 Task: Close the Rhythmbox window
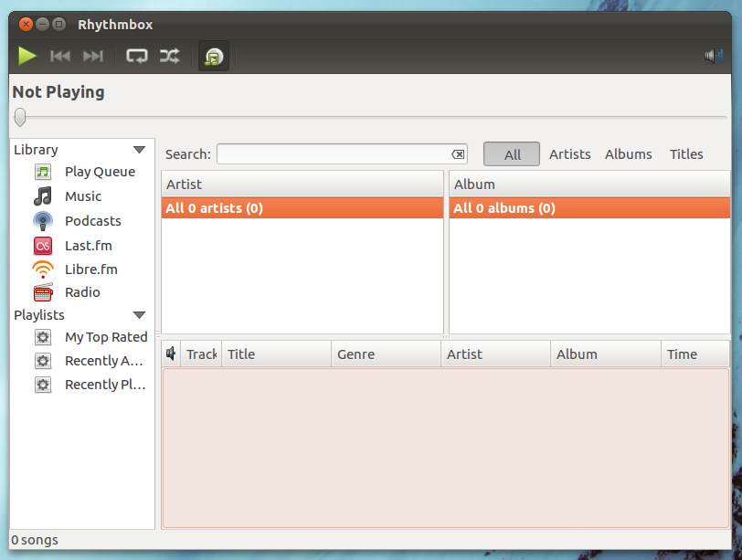(x=26, y=24)
